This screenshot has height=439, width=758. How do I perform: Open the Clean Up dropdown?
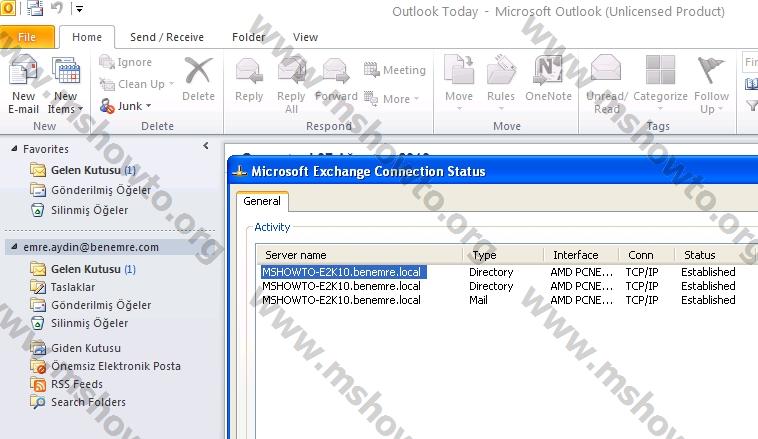[136, 84]
